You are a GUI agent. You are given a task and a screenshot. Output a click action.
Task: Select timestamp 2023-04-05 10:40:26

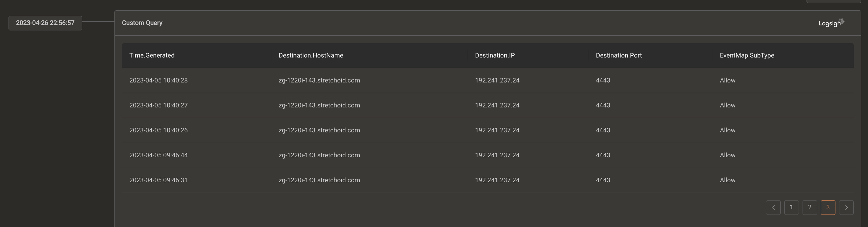pos(158,130)
